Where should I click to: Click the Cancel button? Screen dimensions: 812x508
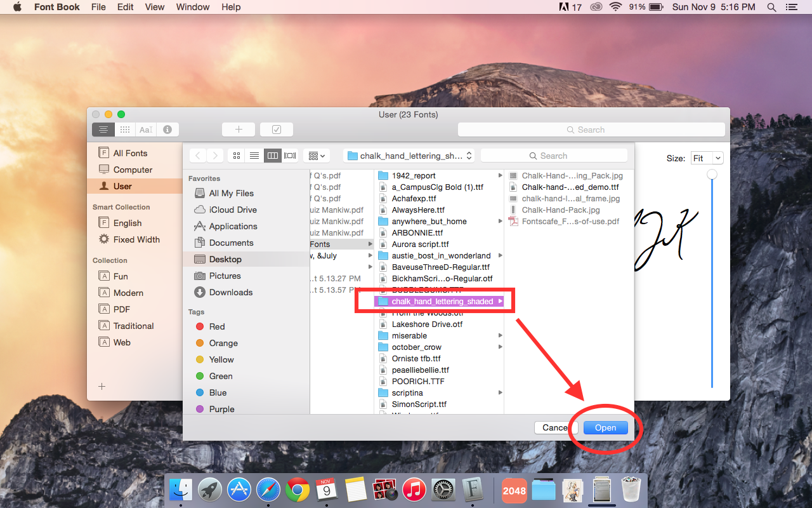(x=556, y=428)
